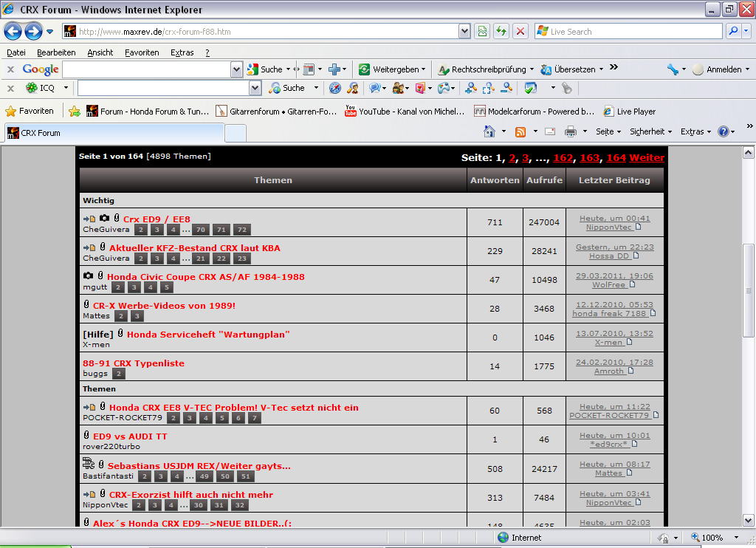Click the Read Mail envelope icon
756x548 pixels.
coord(549,131)
